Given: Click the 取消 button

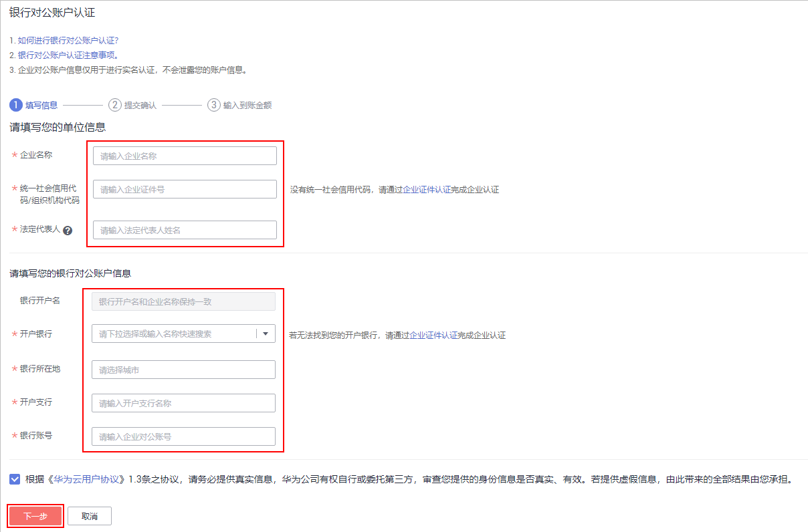Looking at the screenshot, I should [x=89, y=515].
